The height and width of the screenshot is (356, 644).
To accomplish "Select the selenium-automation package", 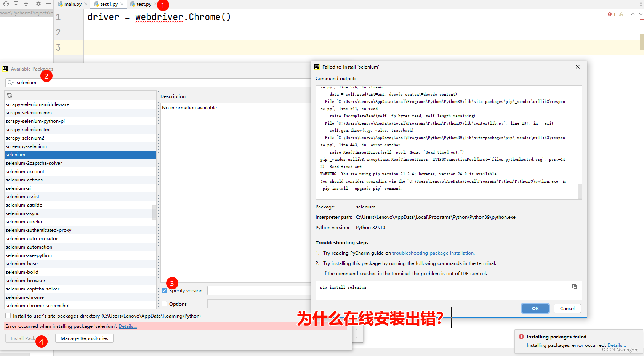I will point(80,247).
